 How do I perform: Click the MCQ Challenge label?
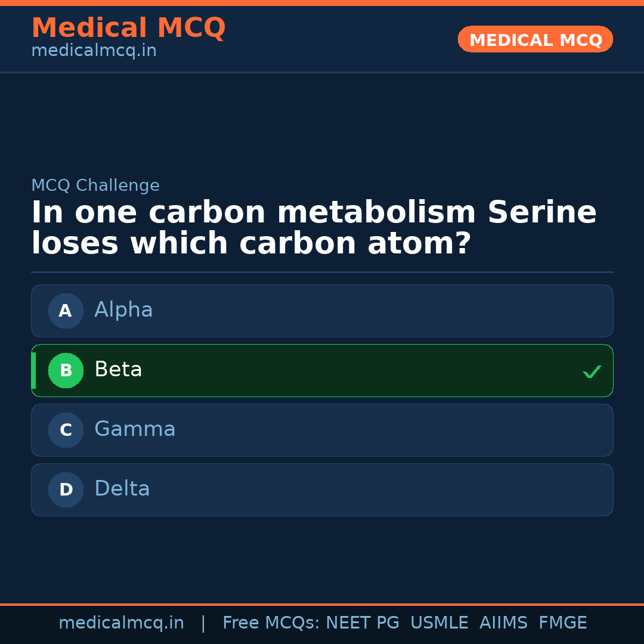tap(95, 185)
